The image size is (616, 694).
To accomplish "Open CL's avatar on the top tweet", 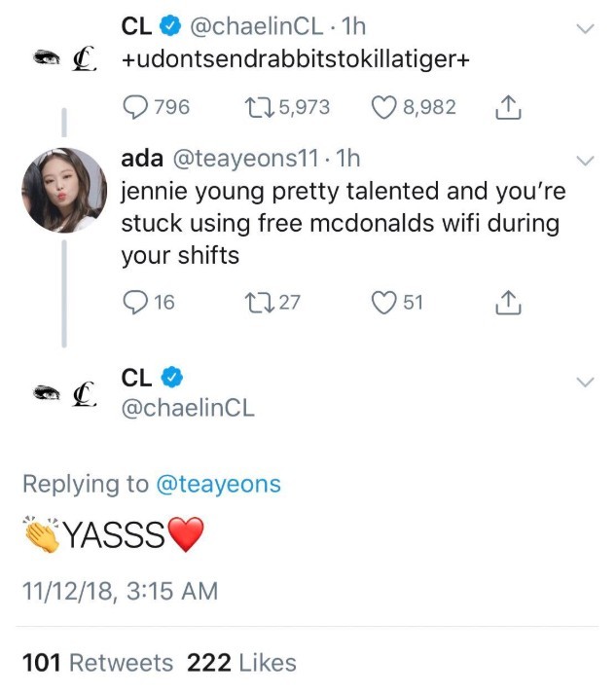I will click(64, 58).
